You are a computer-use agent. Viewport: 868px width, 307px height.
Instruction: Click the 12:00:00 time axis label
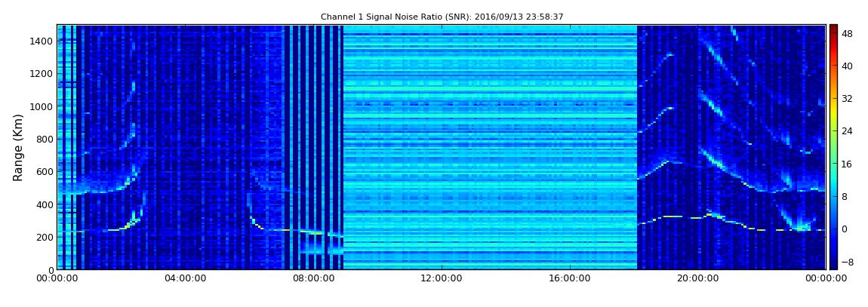[442, 279]
